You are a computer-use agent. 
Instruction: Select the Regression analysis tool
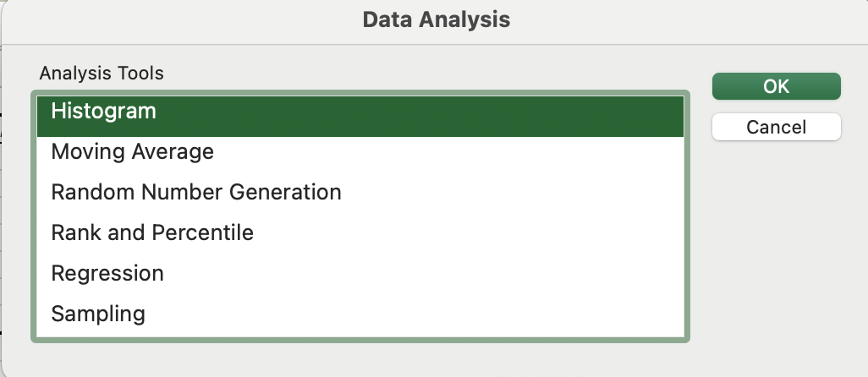pos(107,274)
